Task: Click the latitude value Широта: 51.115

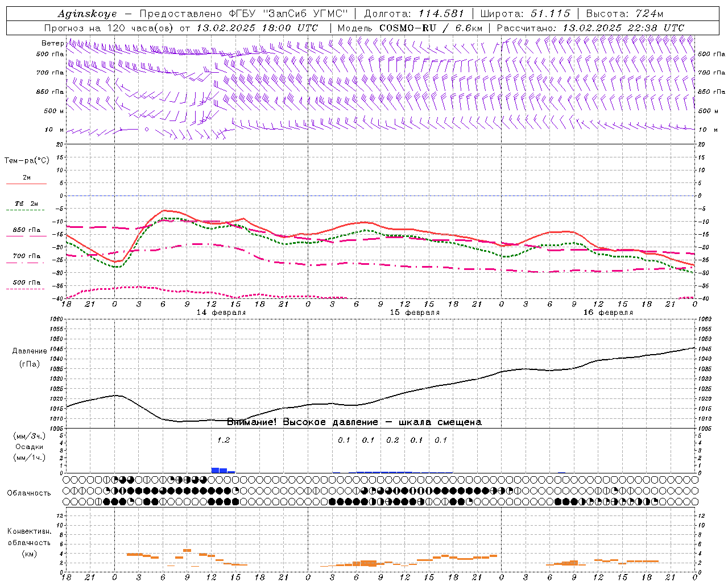Action: tap(525, 14)
